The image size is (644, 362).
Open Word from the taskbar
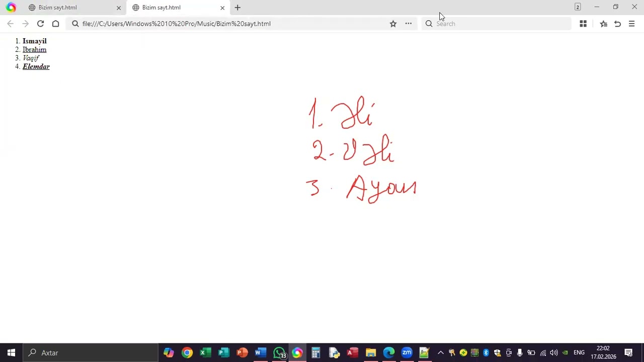260,353
